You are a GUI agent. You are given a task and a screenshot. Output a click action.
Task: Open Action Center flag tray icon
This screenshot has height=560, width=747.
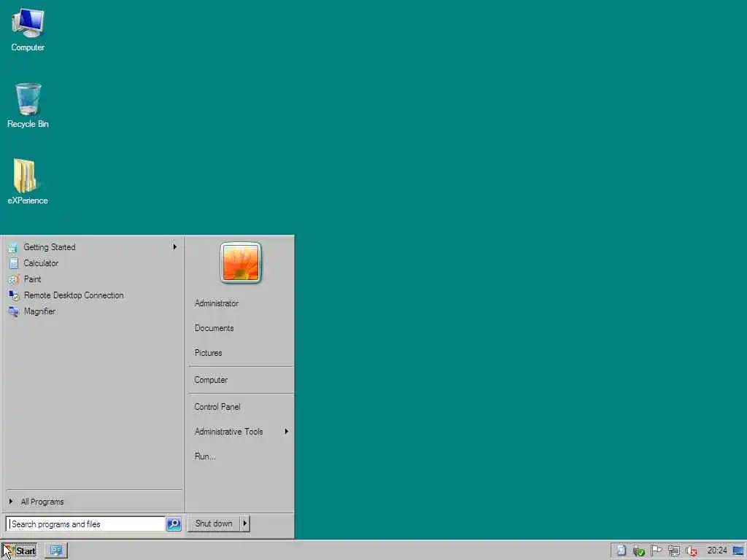(656, 551)
